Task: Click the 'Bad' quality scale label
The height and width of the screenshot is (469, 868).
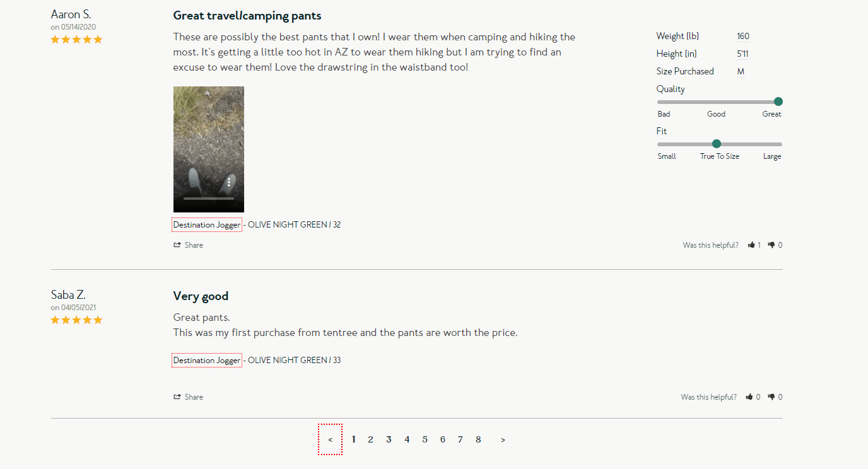Action: [x=664, y=114]
